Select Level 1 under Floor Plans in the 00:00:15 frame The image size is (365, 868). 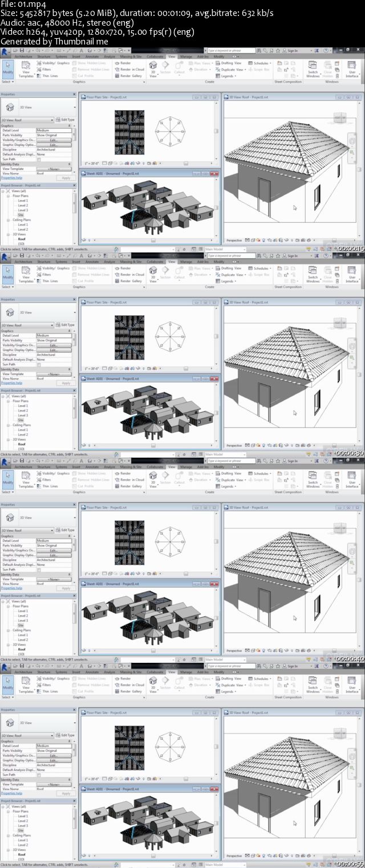coord(23,201)
